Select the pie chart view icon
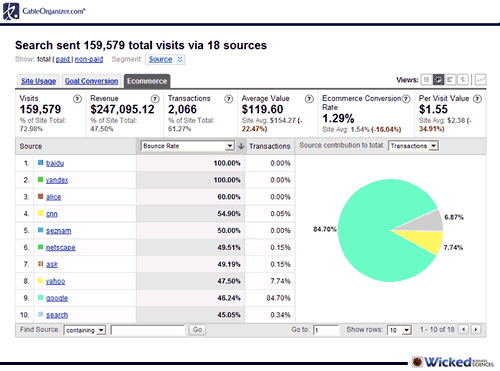Screen dimensions: 500x371 click(438, 80)
